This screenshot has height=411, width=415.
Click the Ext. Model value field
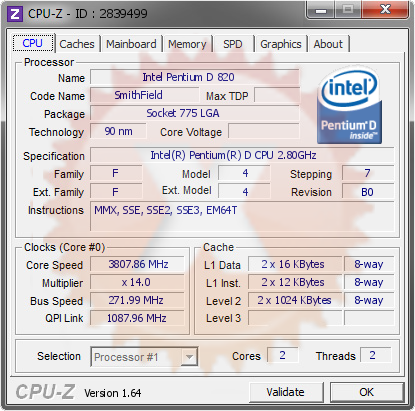click(x=244, y=192)
